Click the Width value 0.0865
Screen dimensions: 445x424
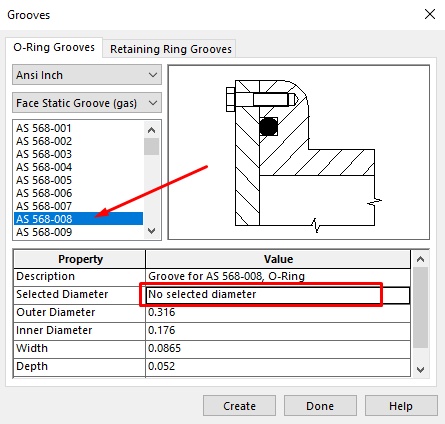[x=278, y=349]
